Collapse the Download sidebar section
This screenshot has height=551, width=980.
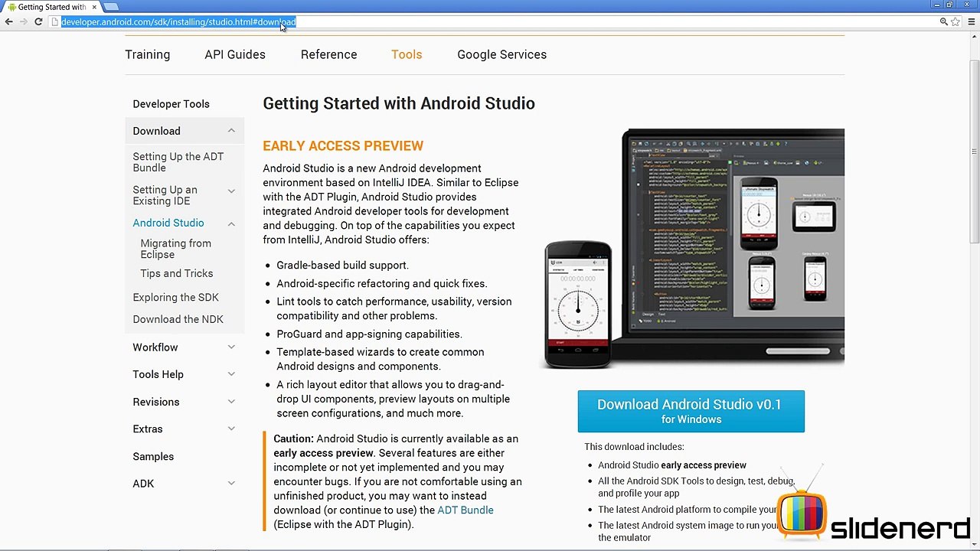[231, 131]
